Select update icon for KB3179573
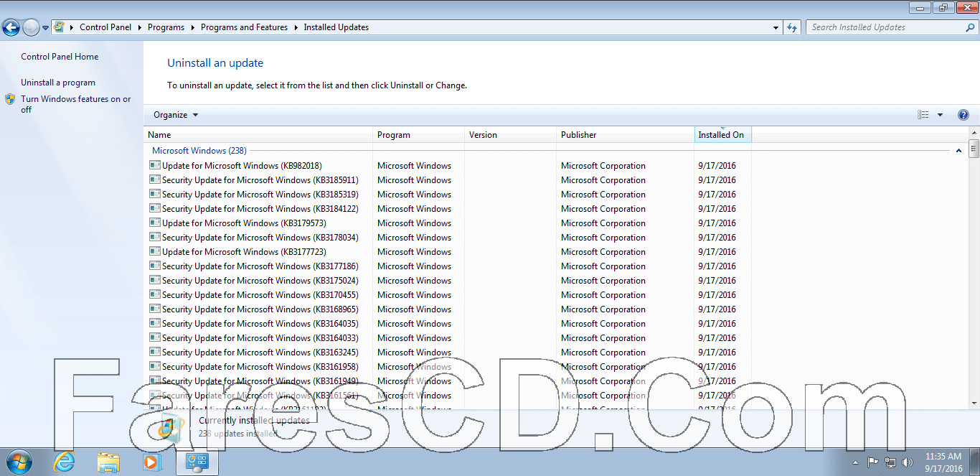This screenshot has height=476, width=980. pyautogui.click(x=154, y=223)
